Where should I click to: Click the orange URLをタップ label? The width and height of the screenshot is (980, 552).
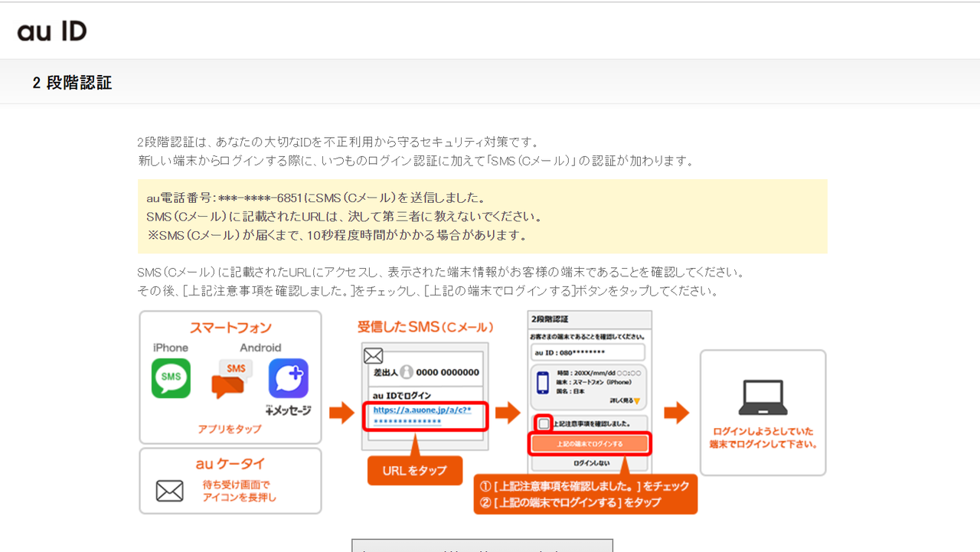pos(414,471)
